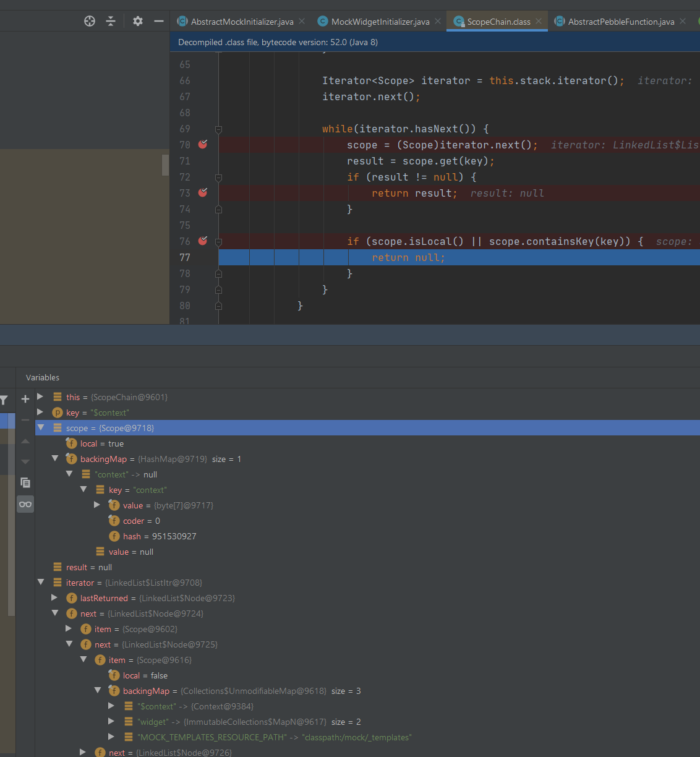Click the duplicate watch copy icon
700x757 pixels.
(x=25, y=482)
